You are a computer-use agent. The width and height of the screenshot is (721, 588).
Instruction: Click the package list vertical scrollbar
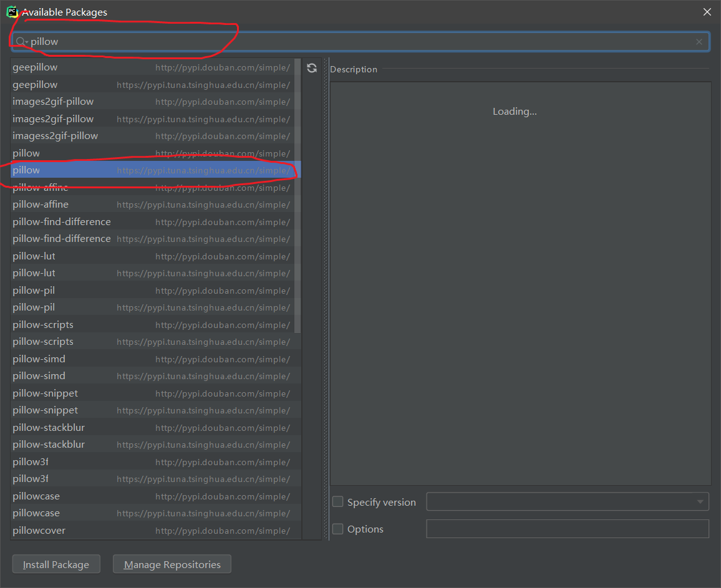click(x=298, y=195)
